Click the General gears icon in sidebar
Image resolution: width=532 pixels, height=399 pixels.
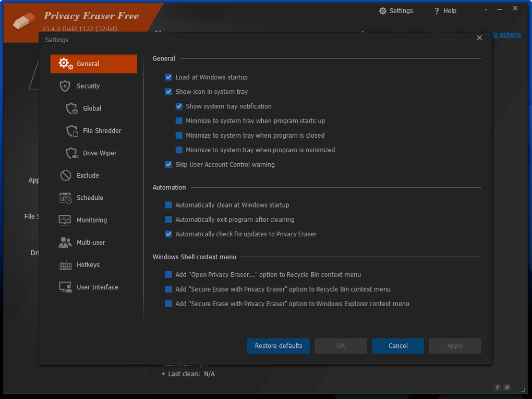66,64
